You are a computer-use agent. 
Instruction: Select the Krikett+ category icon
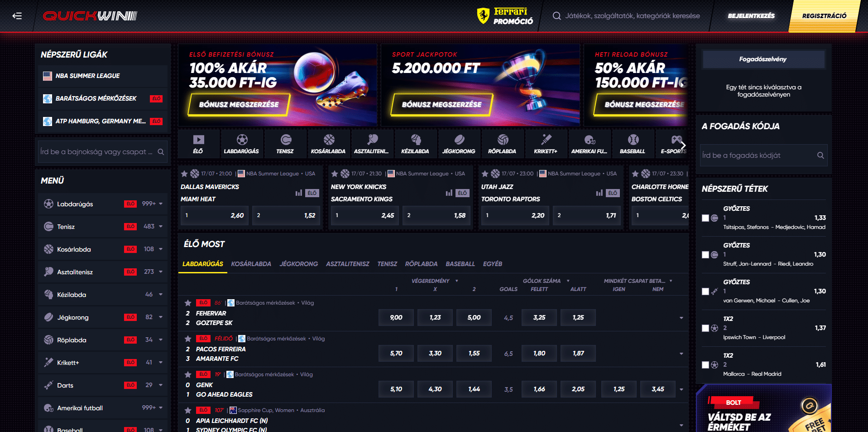[x=546, y=140]
